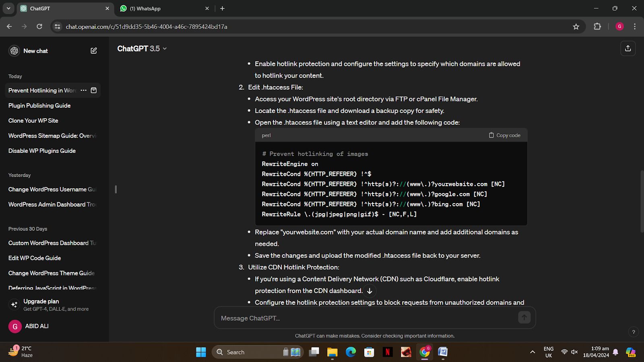Viewport: 644px width, 362px height.
Task: Open the browser extensions icon
Action: point(597,27)
